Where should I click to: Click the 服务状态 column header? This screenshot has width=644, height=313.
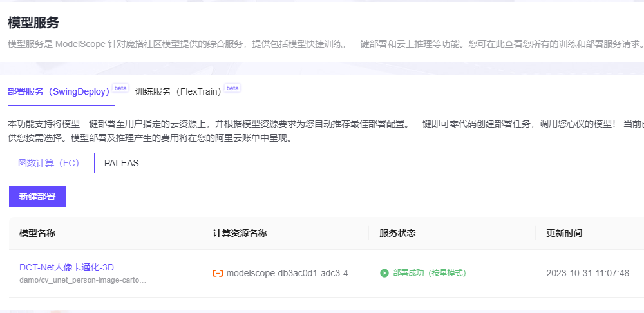(x=397, y=233)
